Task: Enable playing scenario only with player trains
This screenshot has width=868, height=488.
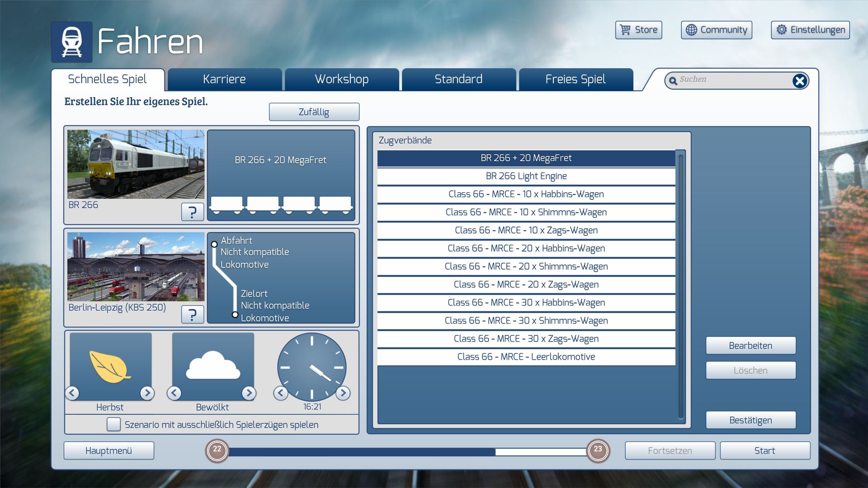Action: tap(113, 424)
